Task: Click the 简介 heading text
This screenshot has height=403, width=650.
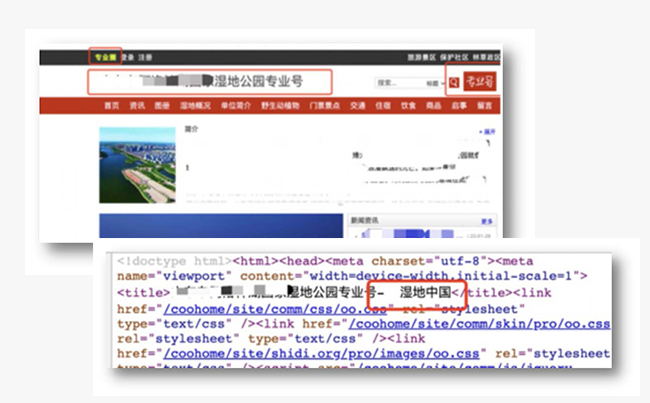Action: [191, 129]
